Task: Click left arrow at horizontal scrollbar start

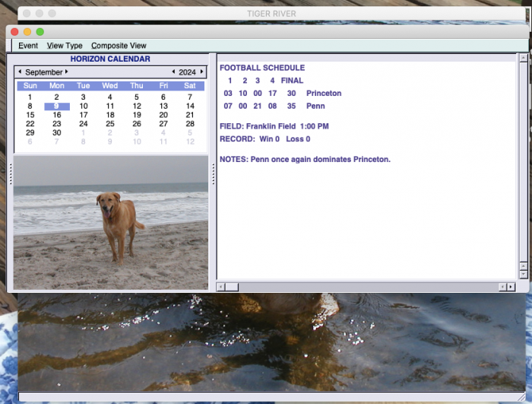Action: pyautogui.click(x=221, y=287)
